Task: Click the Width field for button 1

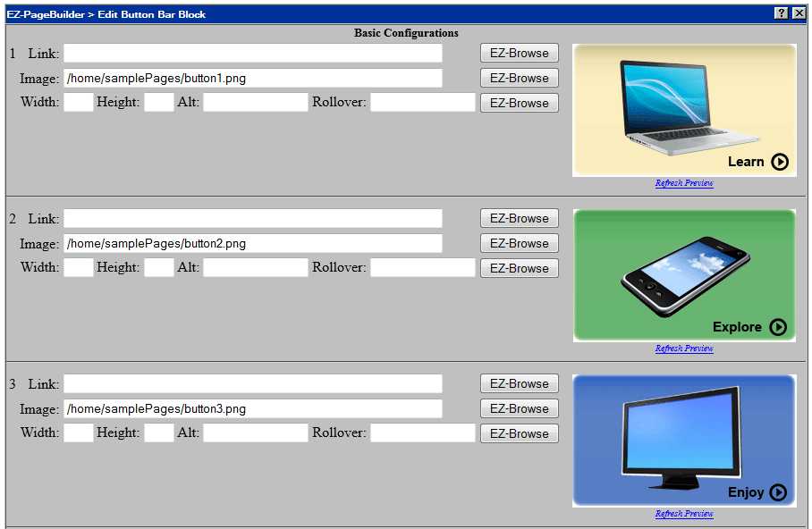Action: click(79, 102)
